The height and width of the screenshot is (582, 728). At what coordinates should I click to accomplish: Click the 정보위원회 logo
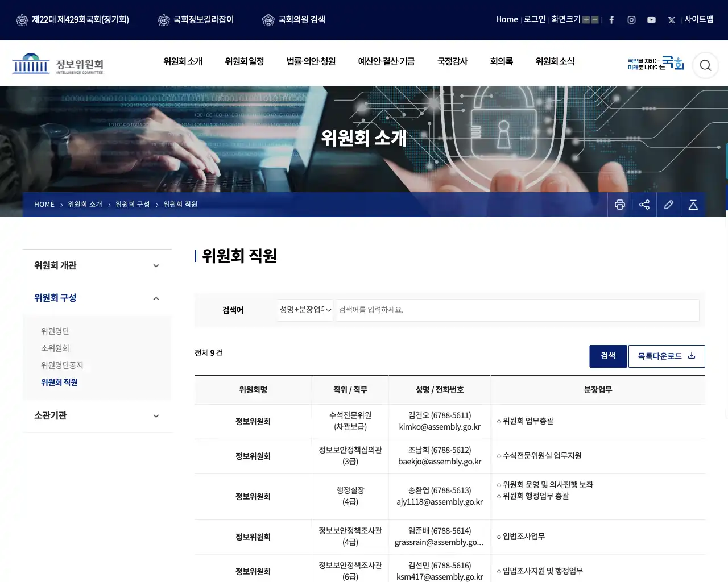pos(58,64)
